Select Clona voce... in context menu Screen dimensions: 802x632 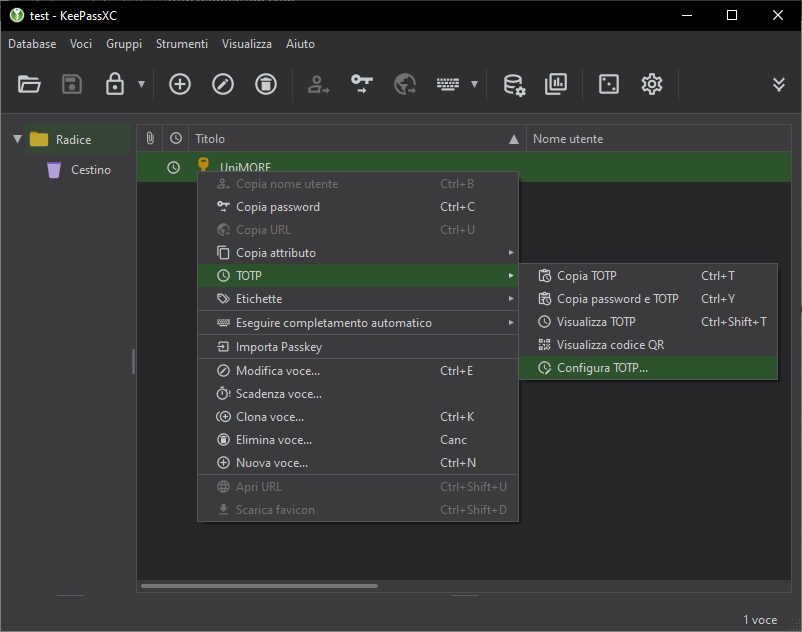pyautogui.click(x=270, y=417)
